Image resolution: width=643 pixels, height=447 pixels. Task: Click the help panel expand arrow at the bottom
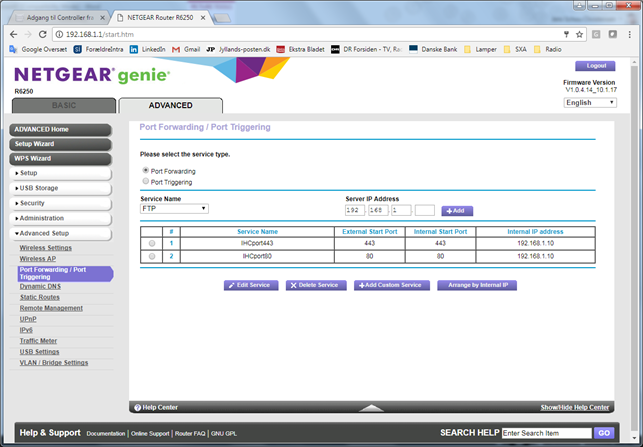click(371, 408)
